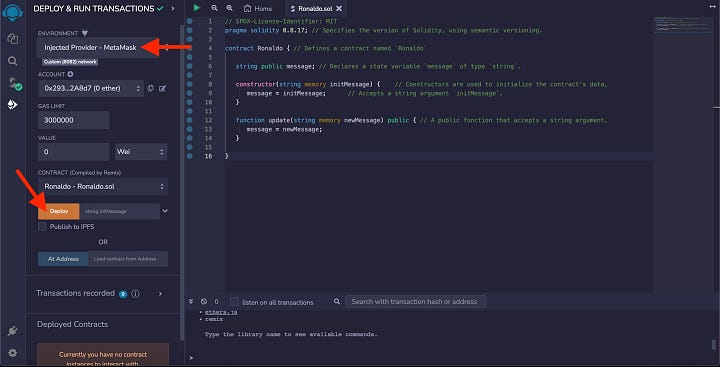Toggle breakpoint dot on line 8

click(x=189, y=84)
